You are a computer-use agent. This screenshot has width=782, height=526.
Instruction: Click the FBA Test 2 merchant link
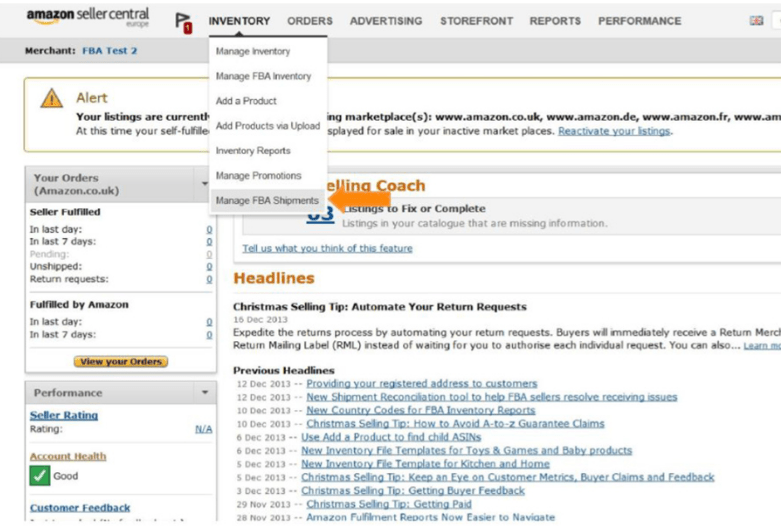[x=109, y=50]
